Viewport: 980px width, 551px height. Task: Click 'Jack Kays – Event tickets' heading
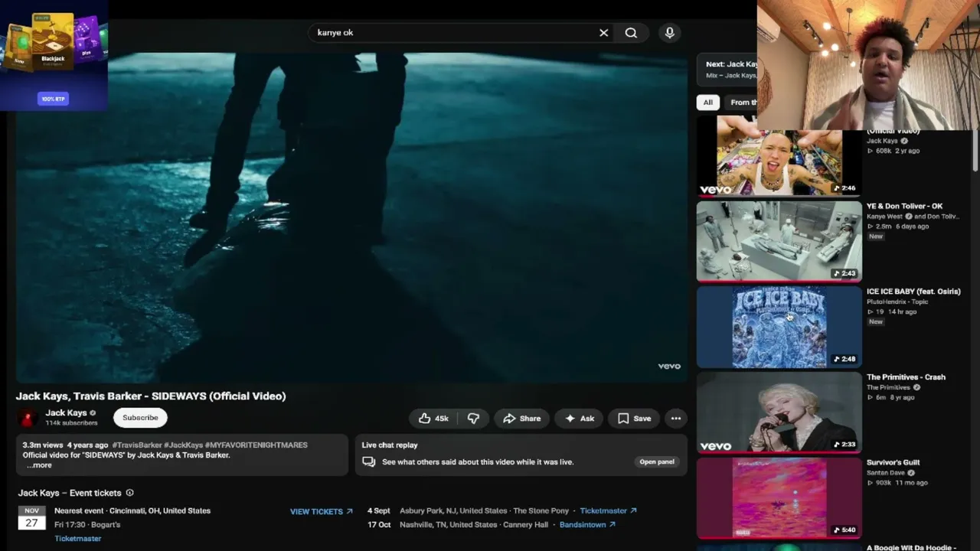(70, 493)
